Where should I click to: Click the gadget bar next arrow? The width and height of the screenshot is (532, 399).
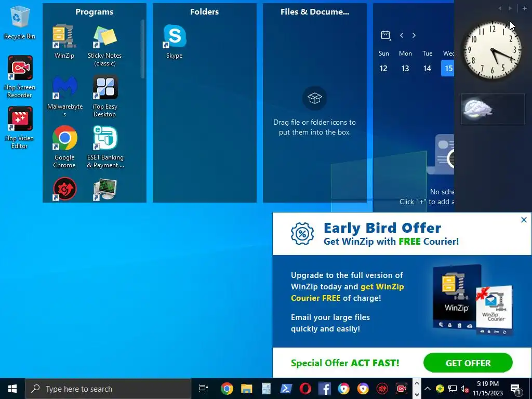point(510,8)
